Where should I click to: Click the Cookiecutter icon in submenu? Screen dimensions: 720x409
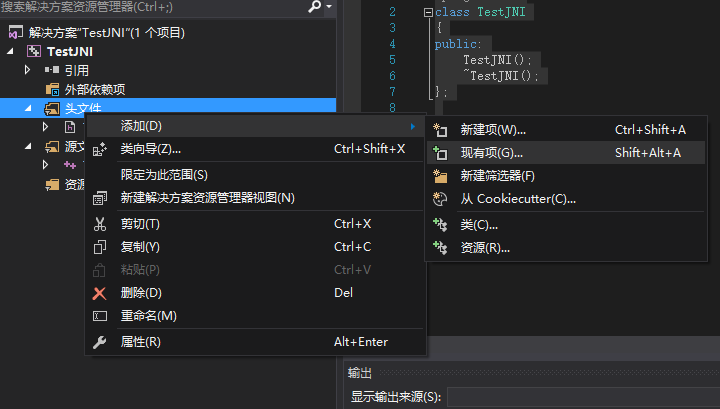point(440,199)
